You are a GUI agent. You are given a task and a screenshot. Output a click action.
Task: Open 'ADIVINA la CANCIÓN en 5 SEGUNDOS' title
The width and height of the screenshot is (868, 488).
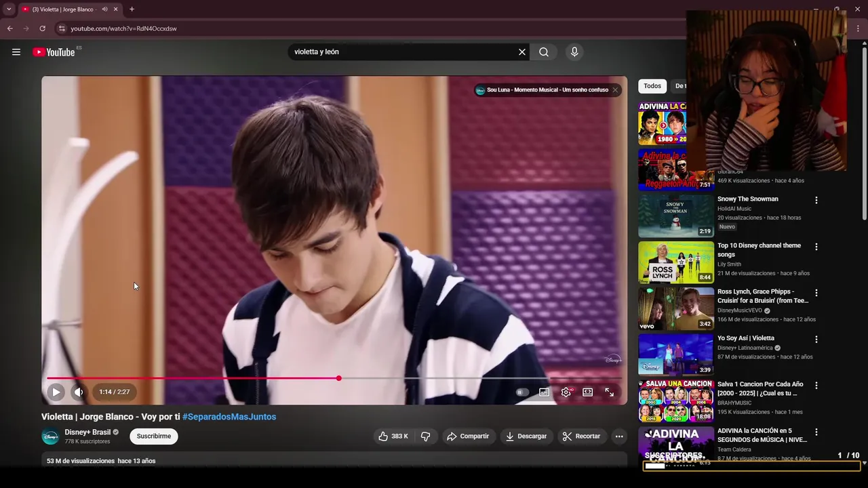click(762, 435)
